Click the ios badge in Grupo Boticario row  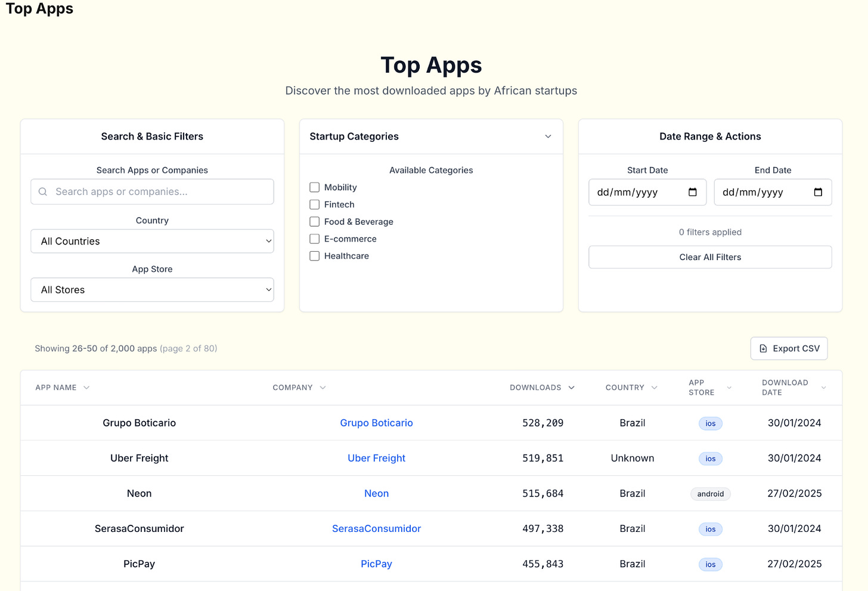[711, 423]
